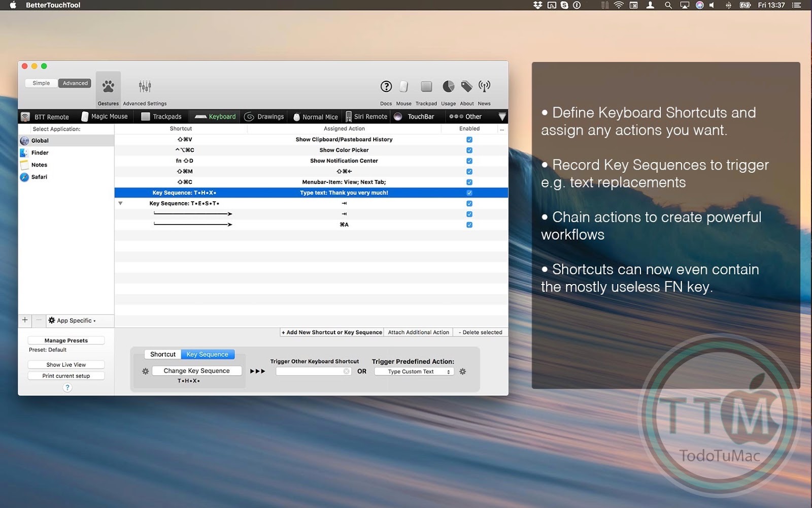This screenshot has height=508, width=812.
Task: Click gear icon beside Change Key Sequence
Action: (x=145, y=371)
